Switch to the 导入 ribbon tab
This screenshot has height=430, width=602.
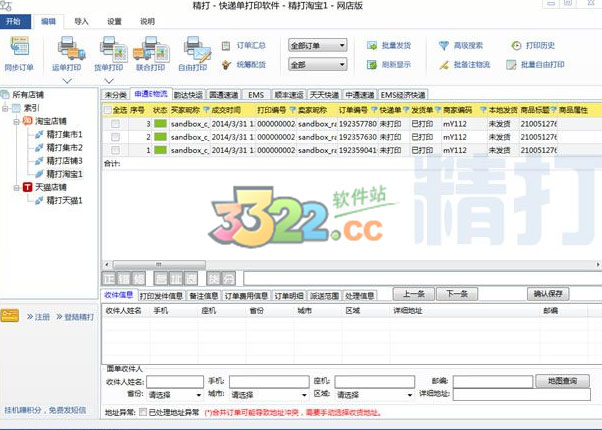81,22
